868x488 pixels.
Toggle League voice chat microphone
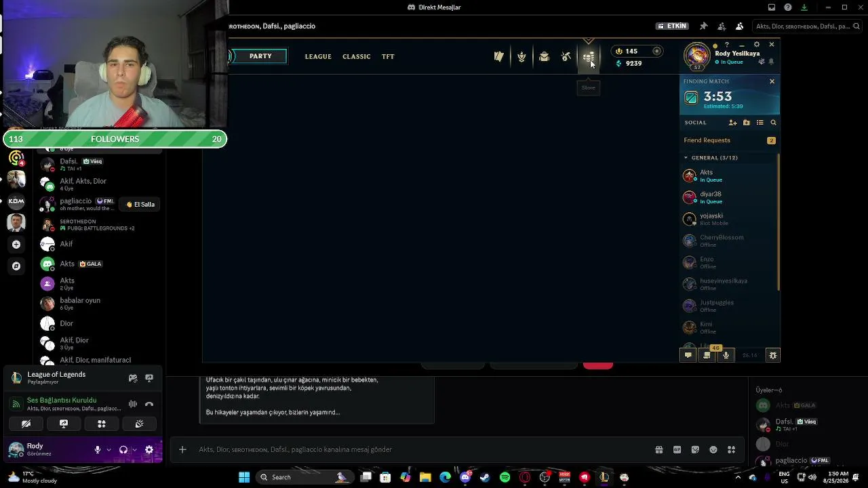click(x=726, y=355)
